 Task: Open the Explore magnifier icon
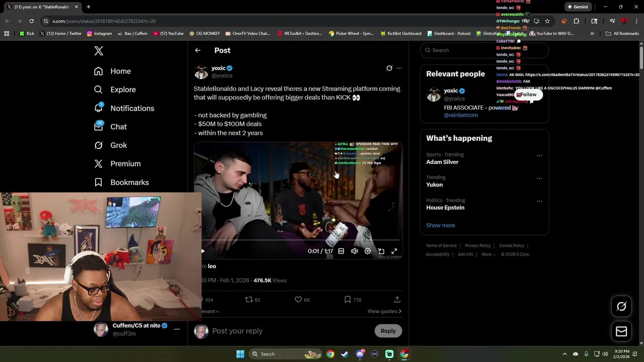(x=99, y=89)
